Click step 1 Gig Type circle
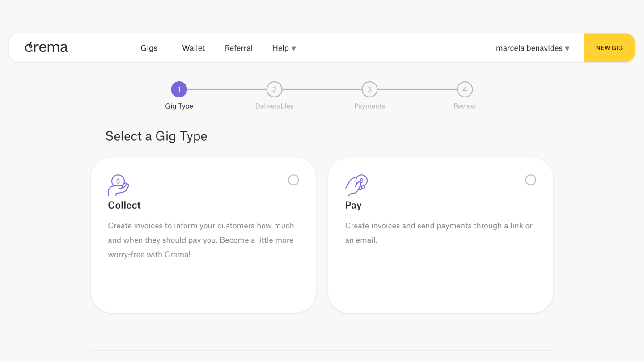Image resolution: width=644 pixels, height=362 pixels. [179, 89]
